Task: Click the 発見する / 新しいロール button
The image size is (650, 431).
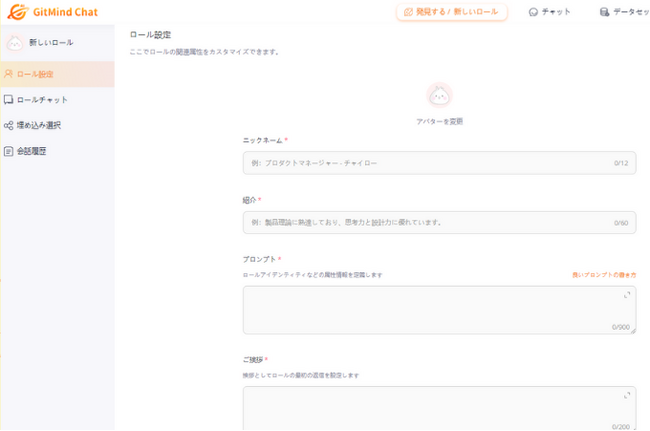Action: pyautogui.click(x=451, y=12)
